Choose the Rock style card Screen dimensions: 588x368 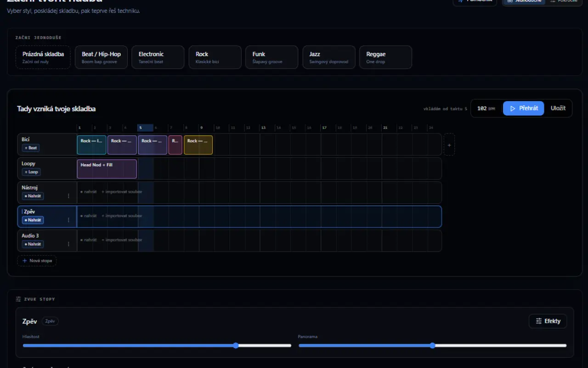tap(215, 57)
